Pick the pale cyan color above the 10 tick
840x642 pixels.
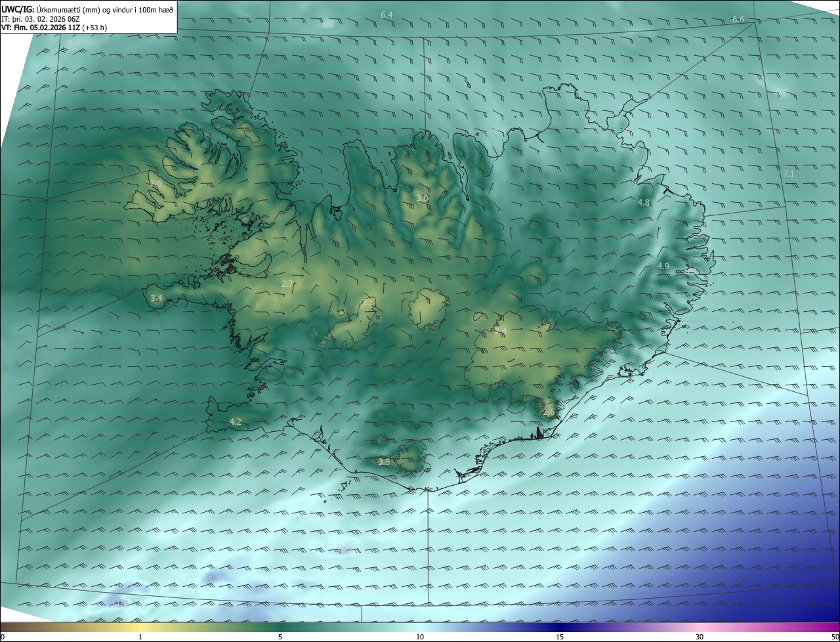tap(420, 627)
